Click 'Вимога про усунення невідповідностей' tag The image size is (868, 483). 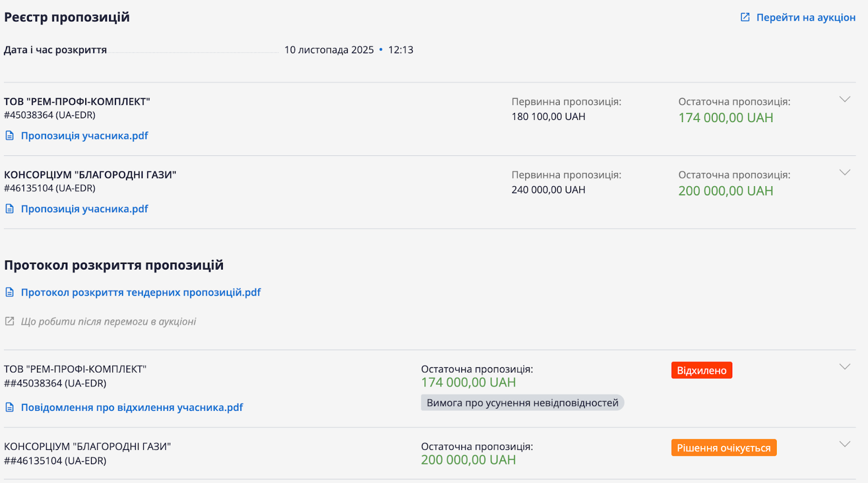(522, 403)
